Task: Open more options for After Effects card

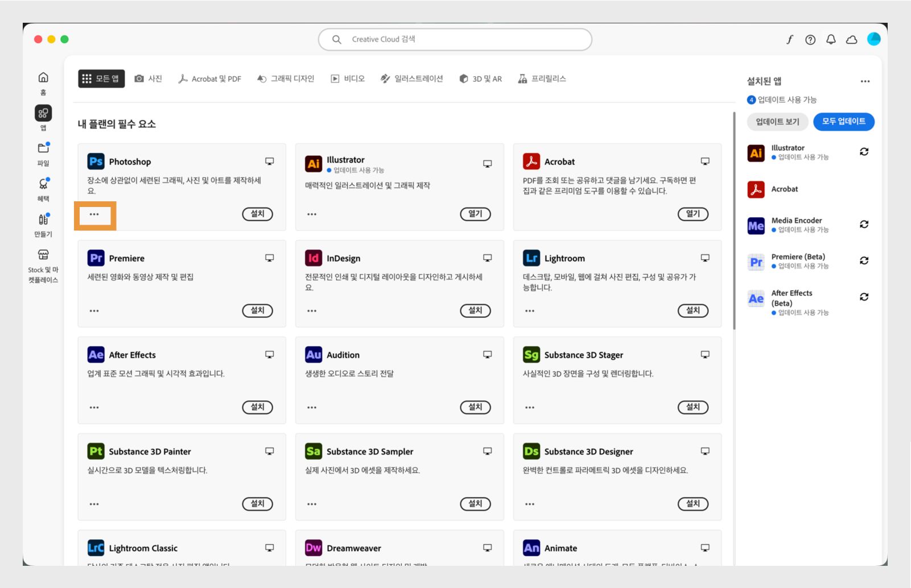Action: 94,408
